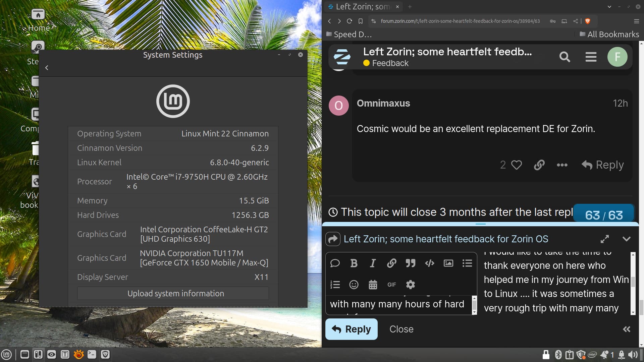Expand composer to fullscreen
This screenshot has height=362, width=644.
pyautogui.click(x=605, y=239)
